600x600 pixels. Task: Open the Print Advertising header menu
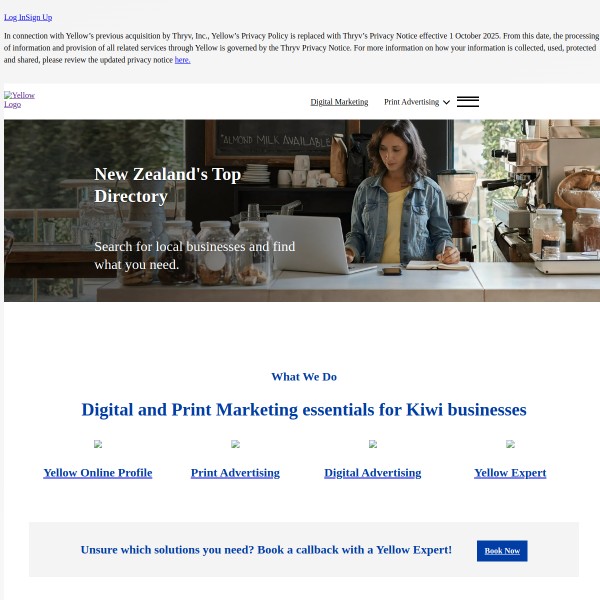pos(411,102)
